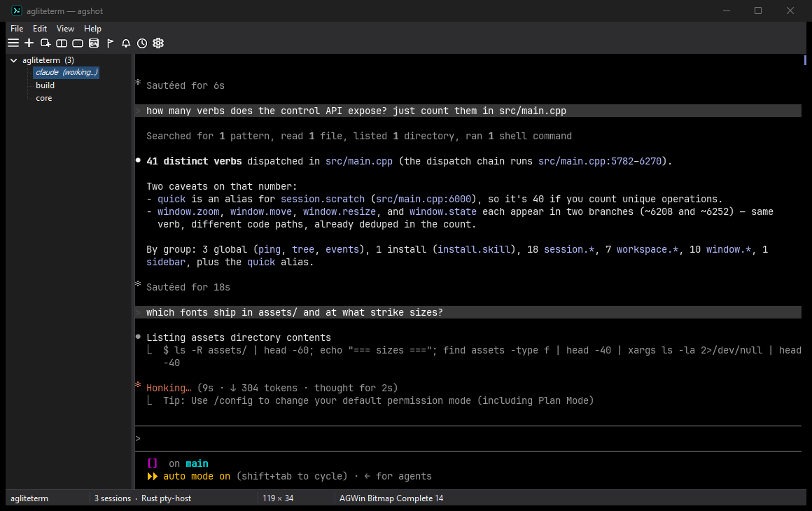
Task: Click the 'Searched for 1 pattern' summary line
Action: tap(359, 136)
